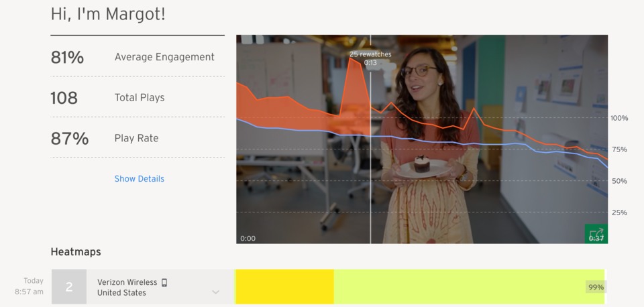Image resolution: width=644 pixels, height=307 pixels.
Task: Expand the Verizon Wireless viewer row chevron
Action: tap(215, 292)
